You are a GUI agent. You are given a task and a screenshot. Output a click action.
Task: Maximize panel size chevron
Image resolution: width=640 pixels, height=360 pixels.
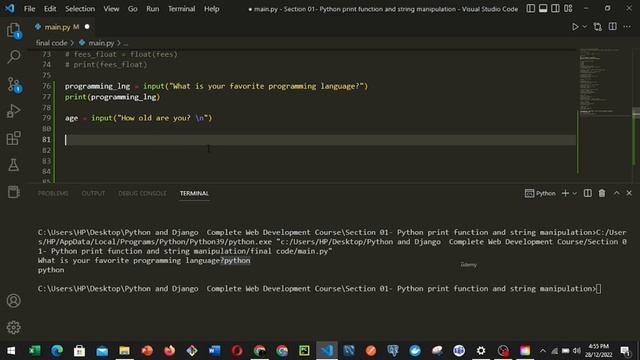[x=617, y=193]
